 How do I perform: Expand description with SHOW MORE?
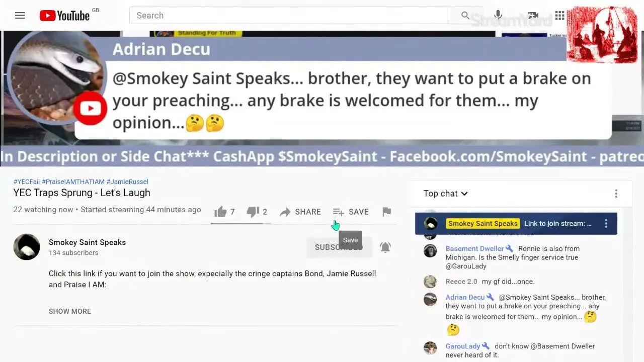[70, 311]
